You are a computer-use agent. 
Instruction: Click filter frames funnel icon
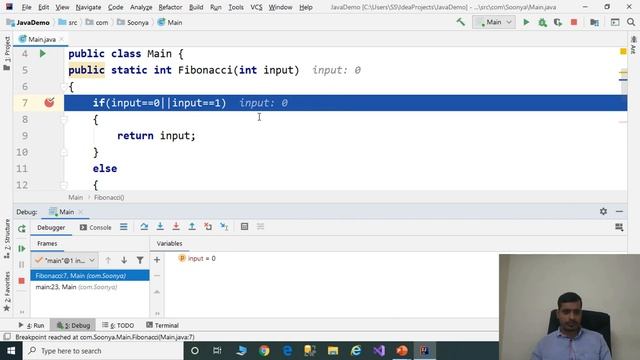point(140,260)
